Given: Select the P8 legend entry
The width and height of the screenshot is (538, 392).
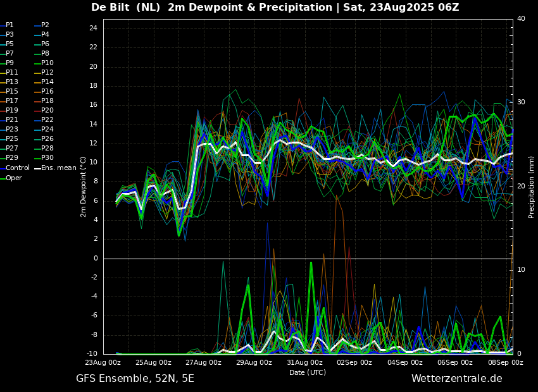Looking at the screenshot, I should [x=42, y=54].
